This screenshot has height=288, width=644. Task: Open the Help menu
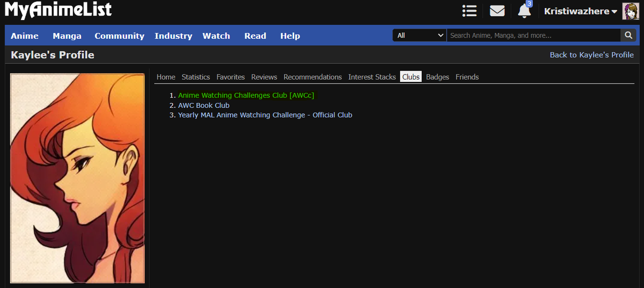[290, 36]
